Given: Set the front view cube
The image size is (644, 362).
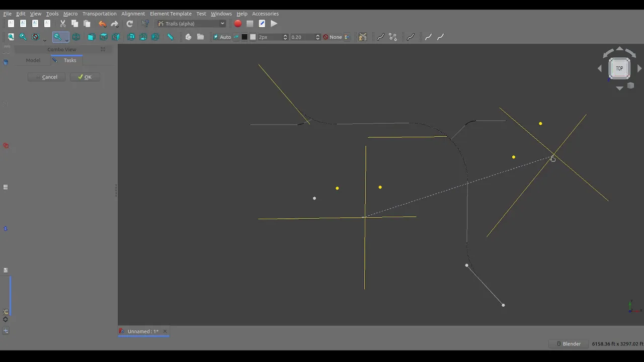Looking at the screenshot, I should click(x=91, y=37).
